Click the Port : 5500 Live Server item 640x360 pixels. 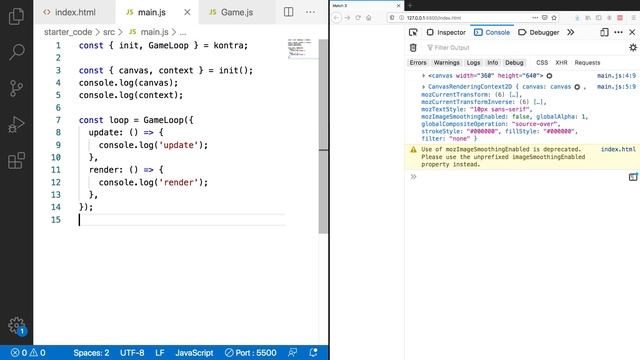click(251, 353)
